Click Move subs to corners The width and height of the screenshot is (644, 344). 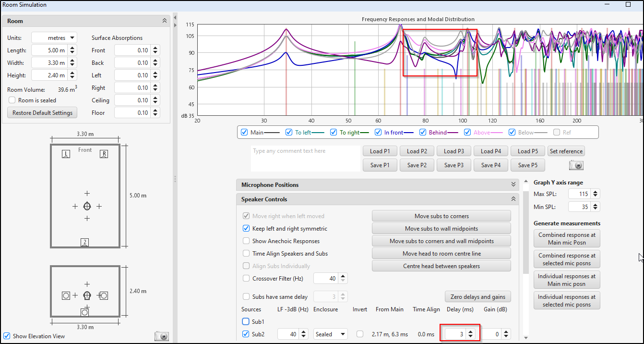[x=441, y=216]
